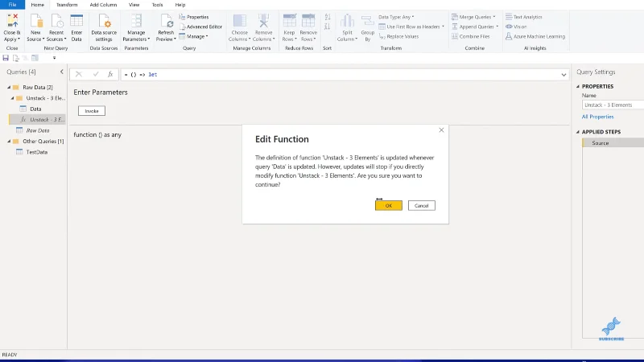The width and height of the screenshot is (644, 362).
Task: Open the Append Queries dropdown
Action: click(475, 27)
